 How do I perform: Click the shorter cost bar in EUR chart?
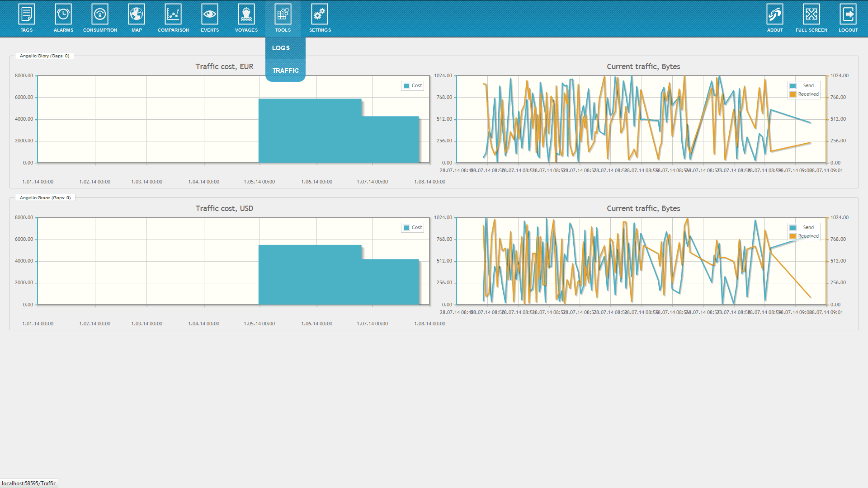click(391, 140)
